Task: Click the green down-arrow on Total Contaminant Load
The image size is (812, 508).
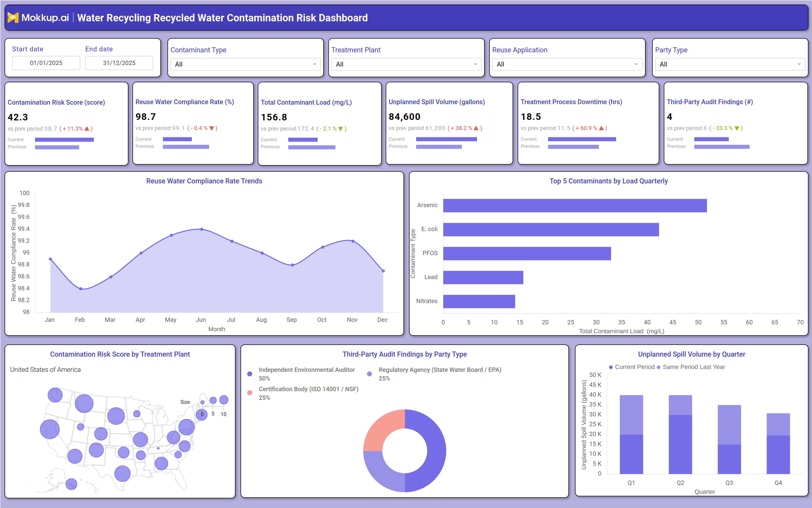Action: click(x=341, y=129)
